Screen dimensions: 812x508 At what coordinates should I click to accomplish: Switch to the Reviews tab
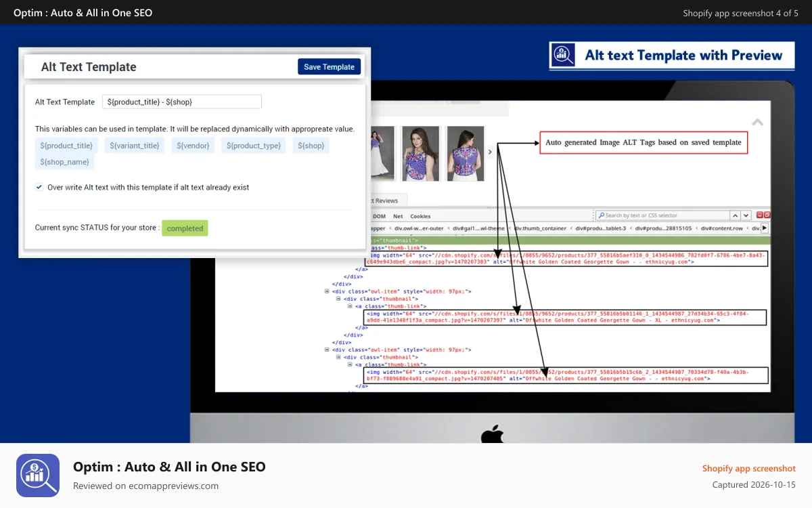pyautogui.click(x=388, y=200)
